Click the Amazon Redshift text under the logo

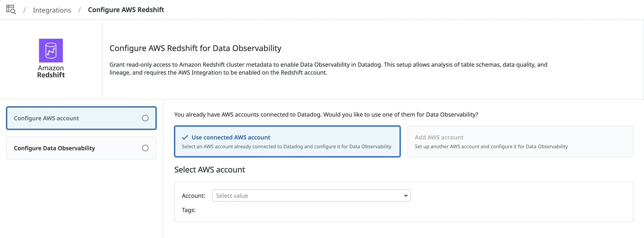click(x=51, y=72)
